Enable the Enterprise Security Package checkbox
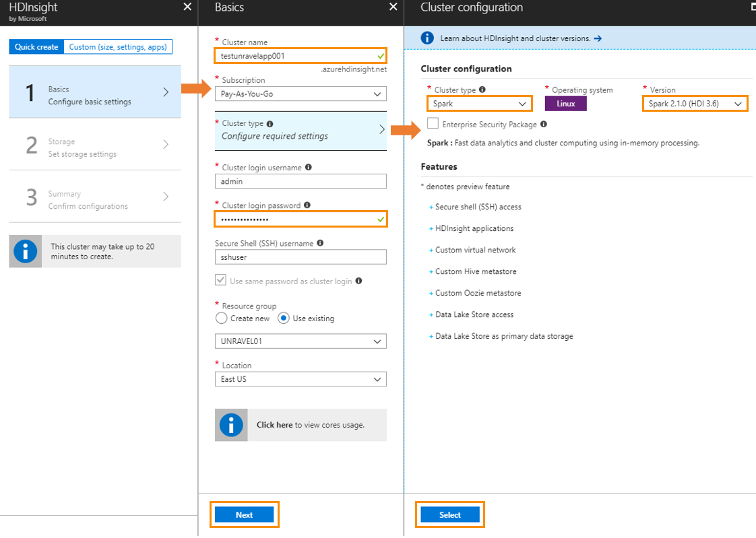 (433, 123)
